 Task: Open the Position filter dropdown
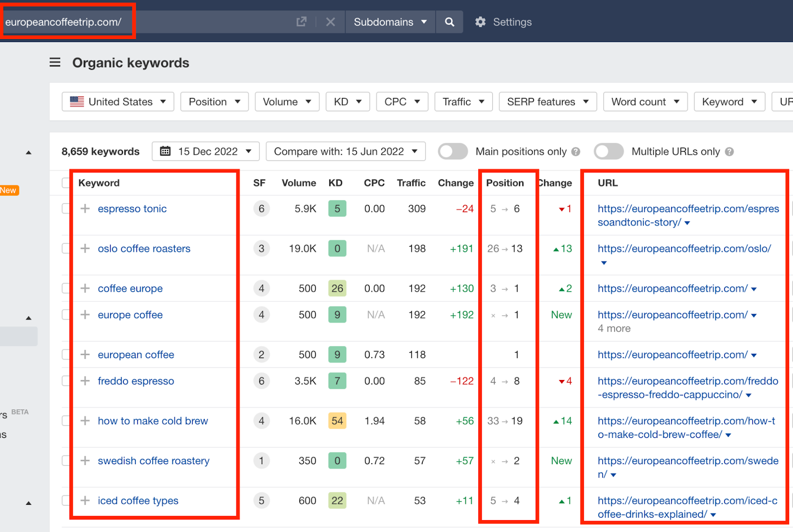coord(215,102)
